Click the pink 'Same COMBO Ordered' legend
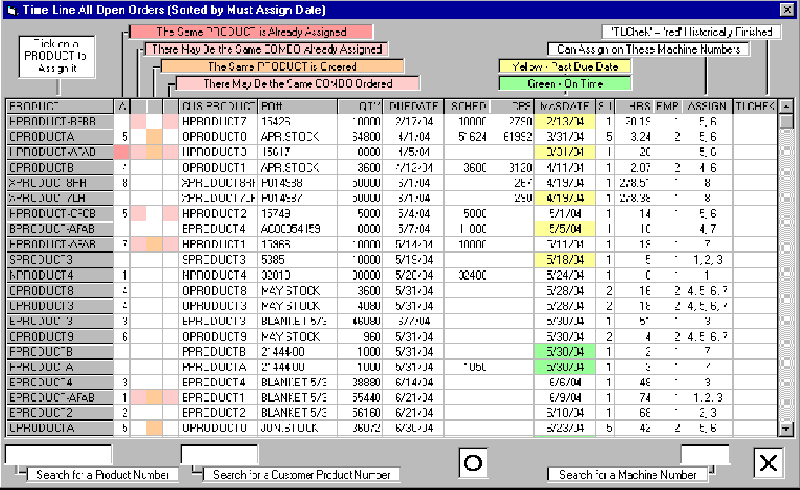This screenshot has width=800, height=490. [x=298, y=84]
